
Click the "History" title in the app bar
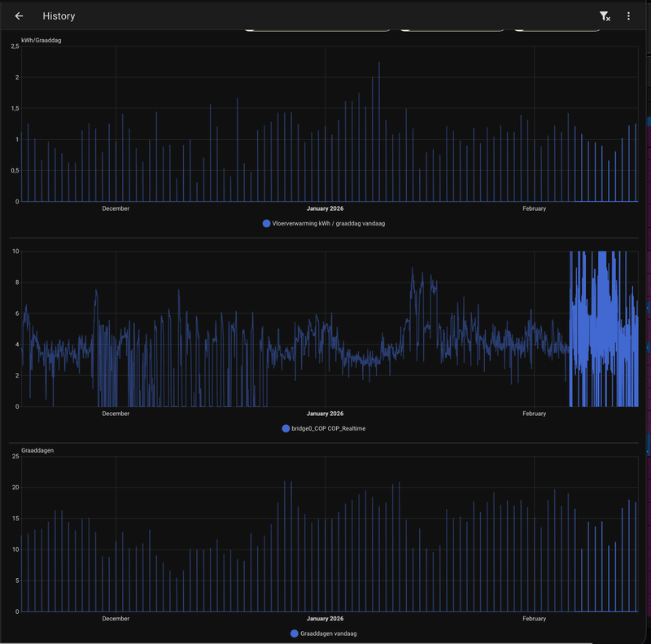coord(59,15)
